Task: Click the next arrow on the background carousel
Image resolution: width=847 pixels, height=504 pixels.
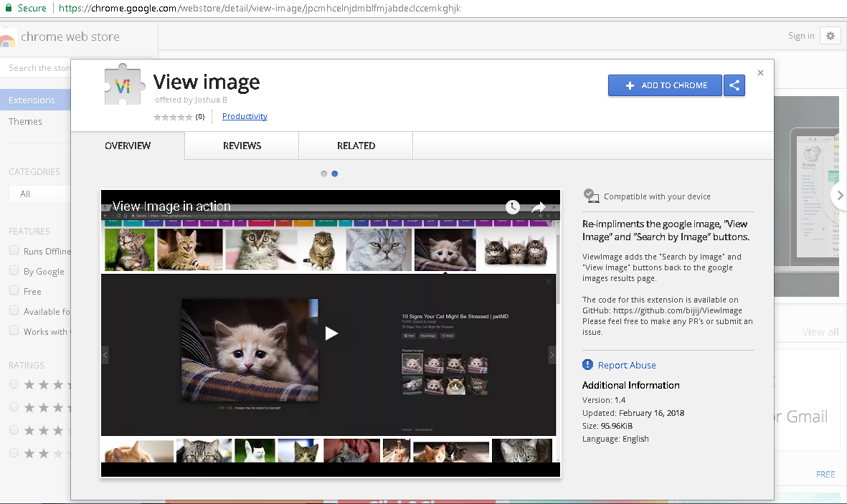Action: pos(839,196)
